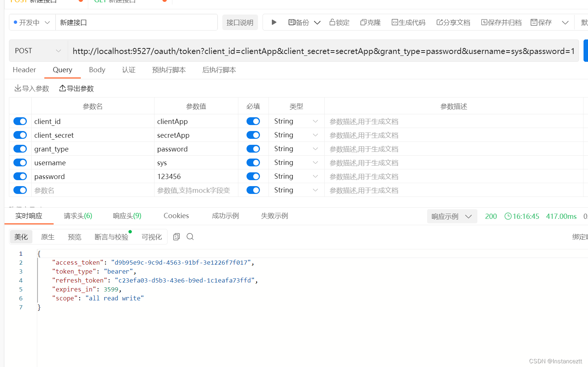Click the request URL input field
588x367 pixels.
tap(323, 51)
